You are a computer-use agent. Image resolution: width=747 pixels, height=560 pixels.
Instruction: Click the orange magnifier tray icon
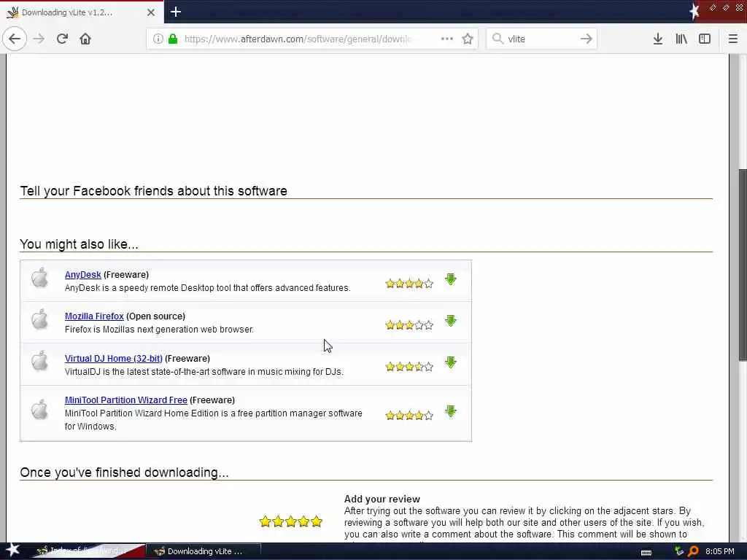[694, 551]
